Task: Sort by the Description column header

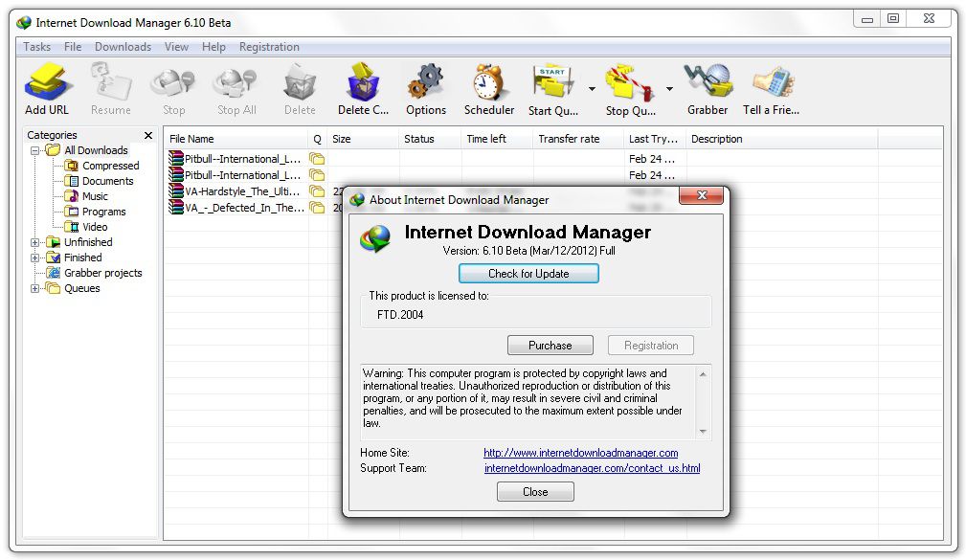Action: [x=782, y=139]
